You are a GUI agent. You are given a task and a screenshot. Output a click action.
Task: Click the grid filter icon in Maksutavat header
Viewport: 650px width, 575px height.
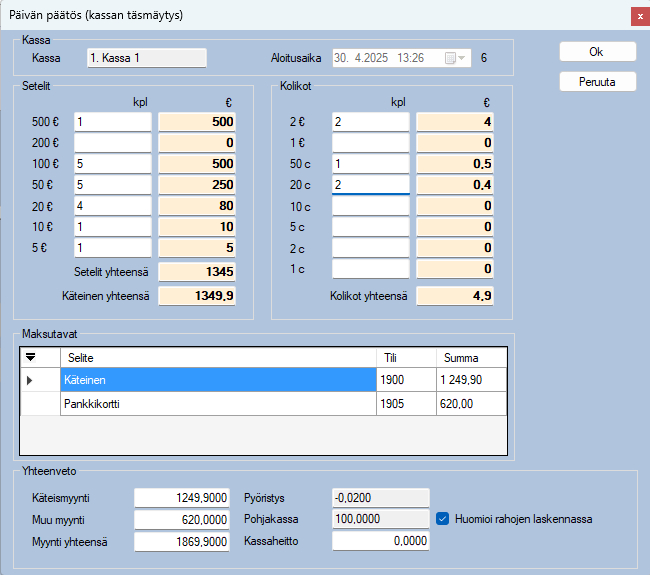click(29, 358)
